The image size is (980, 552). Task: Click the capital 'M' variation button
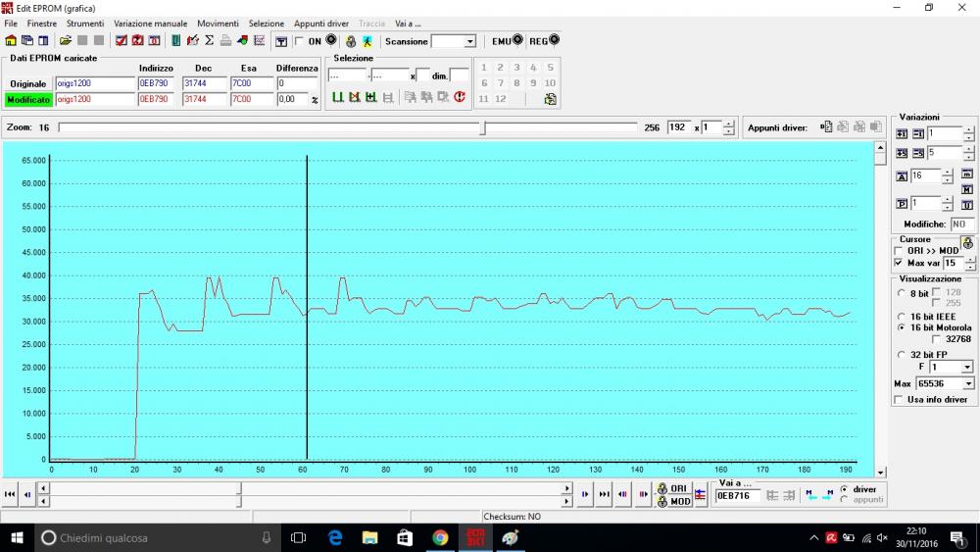967,189
